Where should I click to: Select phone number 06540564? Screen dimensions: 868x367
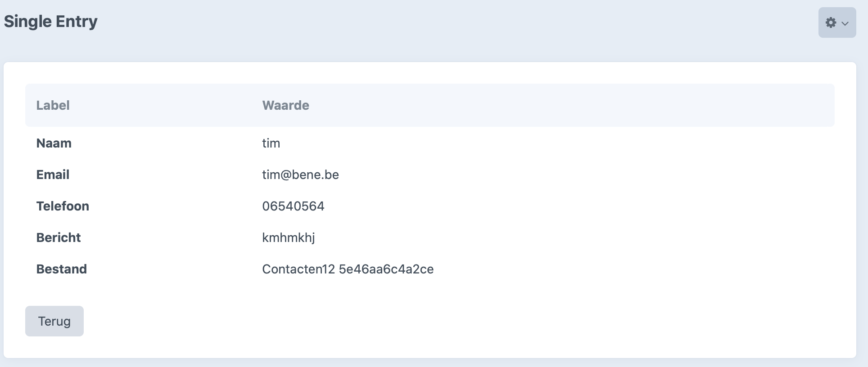coord(293,206)
